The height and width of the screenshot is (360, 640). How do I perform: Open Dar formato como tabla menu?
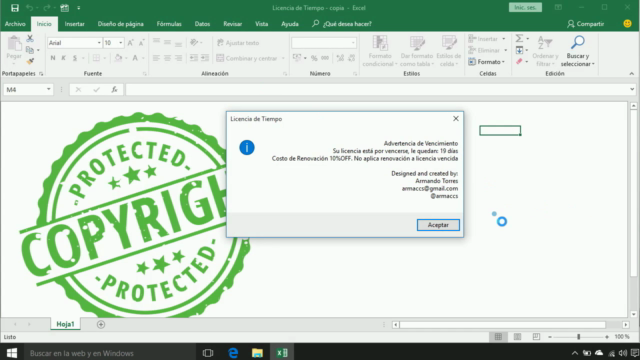pyautogui.click(x=416, y=51)
